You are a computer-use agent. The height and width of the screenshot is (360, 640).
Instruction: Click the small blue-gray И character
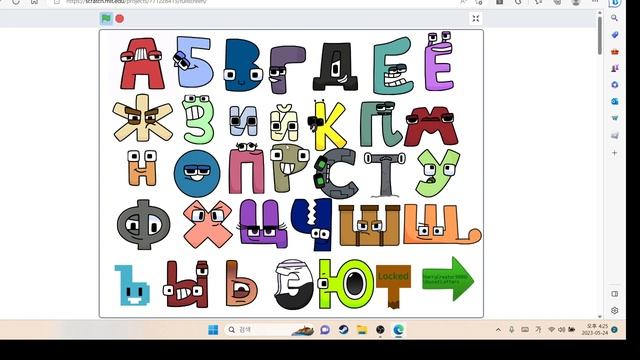243,121
